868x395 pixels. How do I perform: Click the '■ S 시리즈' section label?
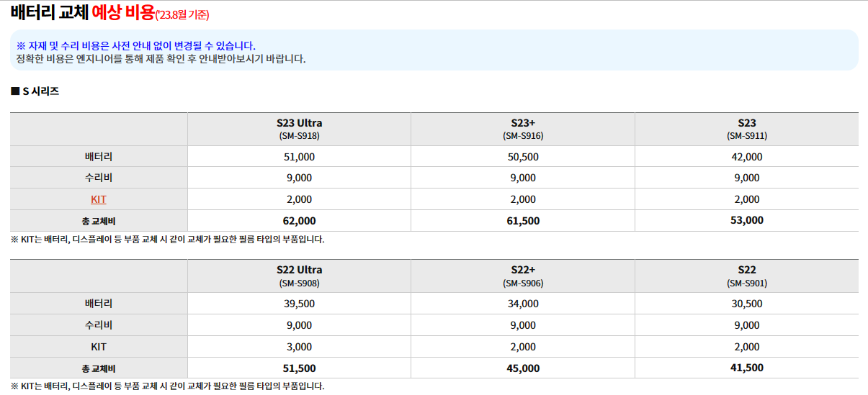pos(35,91)
